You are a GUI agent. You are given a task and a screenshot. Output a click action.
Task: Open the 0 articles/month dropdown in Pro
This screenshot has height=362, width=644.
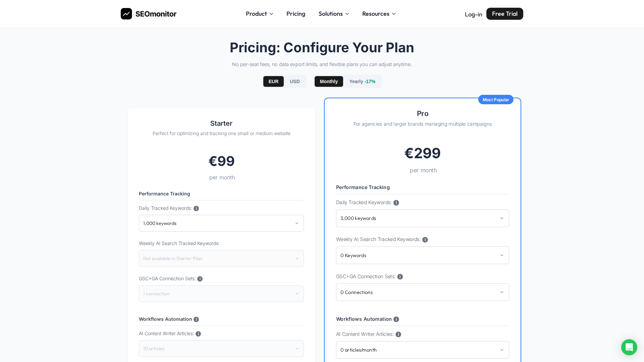click(x=422, y=350)
